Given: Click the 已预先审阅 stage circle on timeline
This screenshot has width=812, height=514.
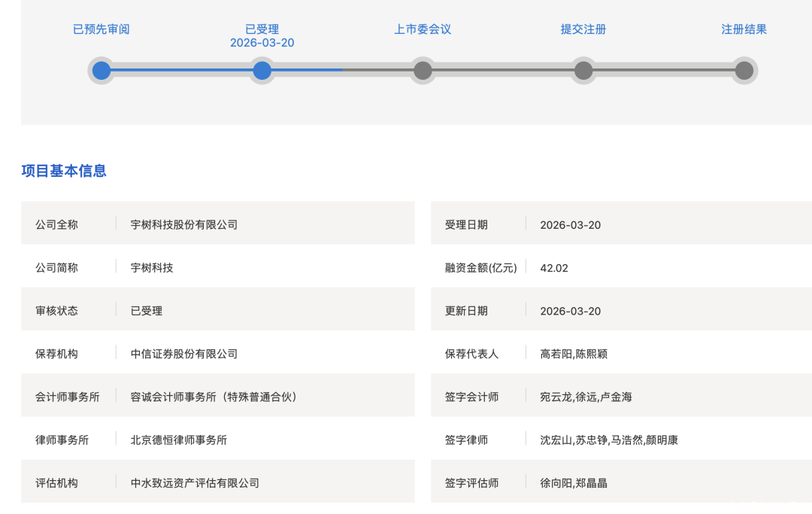Looking at the screenshot, I should pyautogui.click(x=101, y=71).
